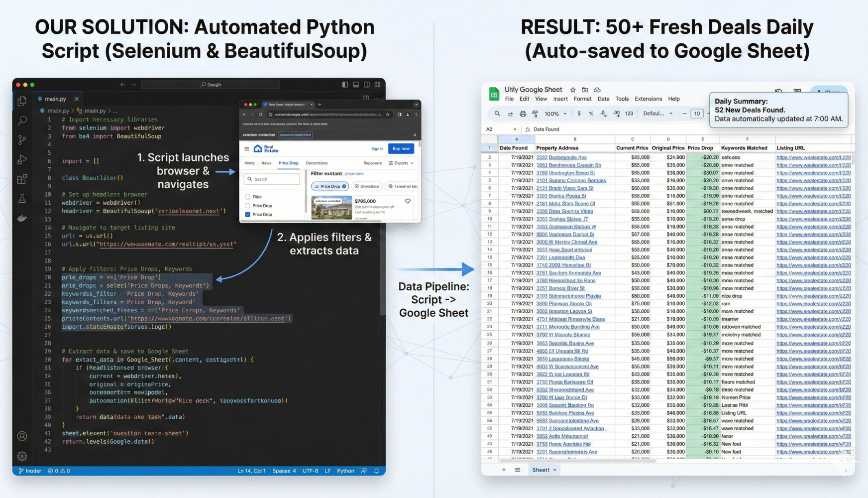Image resolution: width=868 pixels, height=498 pixels.
Task: Click the Search field on listing site
Action: point(272,179)
